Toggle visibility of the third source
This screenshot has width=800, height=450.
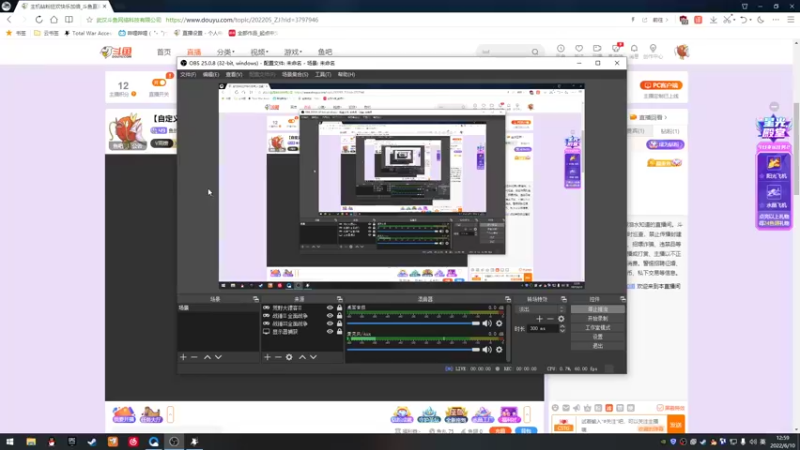coord(330,323)
